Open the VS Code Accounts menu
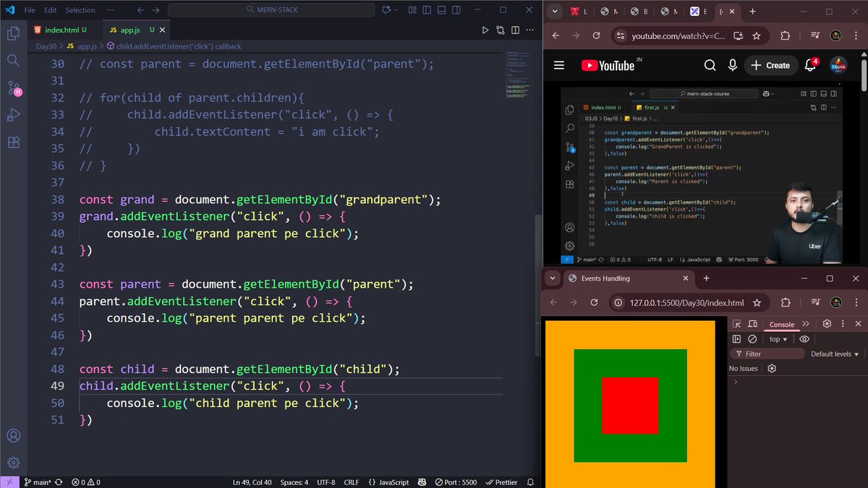Screen dimensions: 868x488 [x=13, y=436]
